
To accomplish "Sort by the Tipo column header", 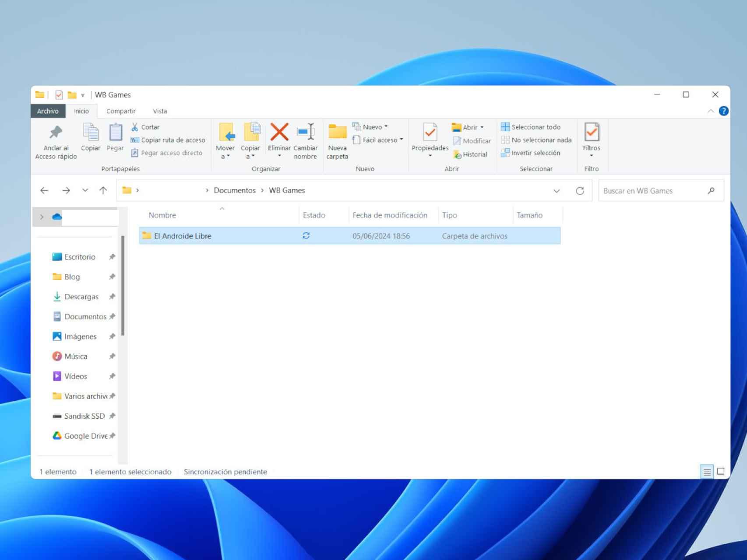I will [x=475, y=215].
